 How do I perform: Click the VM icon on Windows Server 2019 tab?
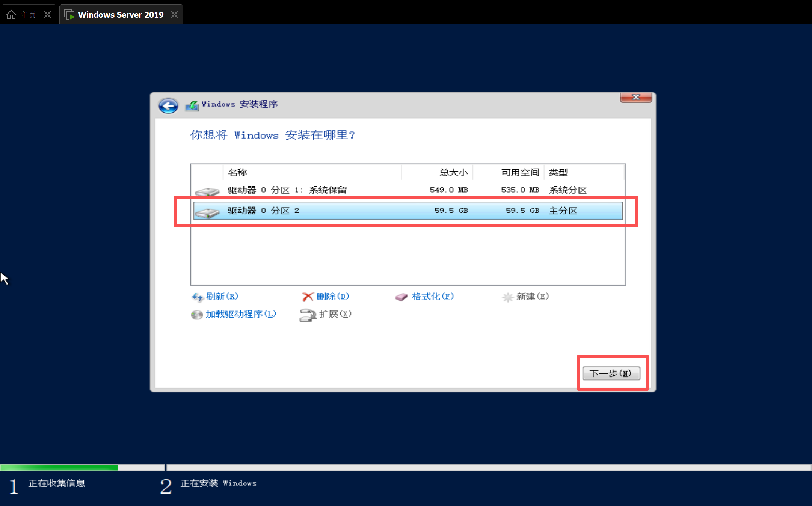(69, 15)
